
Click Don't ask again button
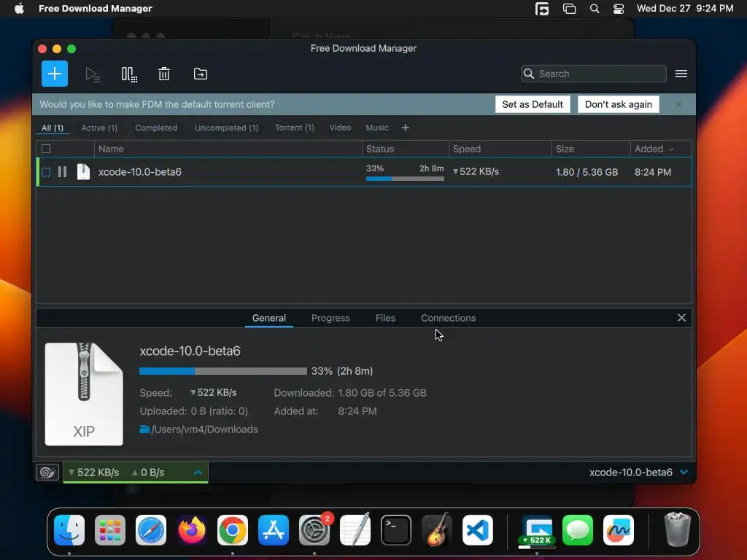[x=619, y=104]
